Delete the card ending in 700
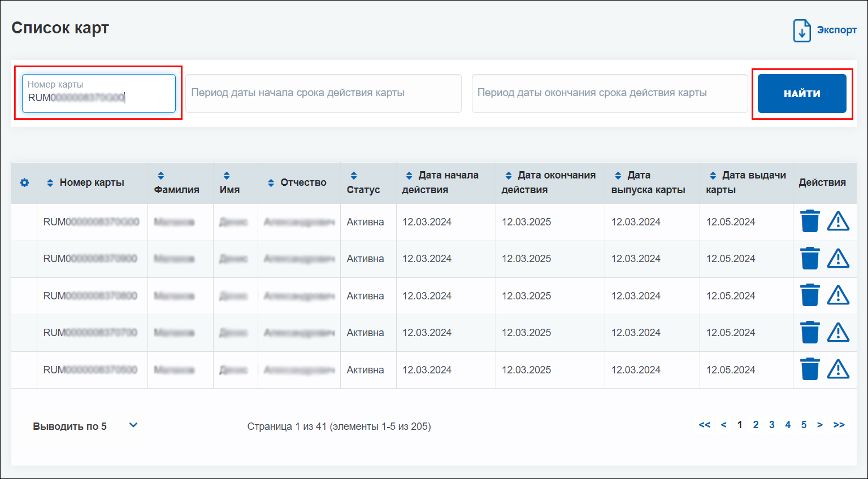The width and height of the screenshot is (868, 479). [810, 332]
